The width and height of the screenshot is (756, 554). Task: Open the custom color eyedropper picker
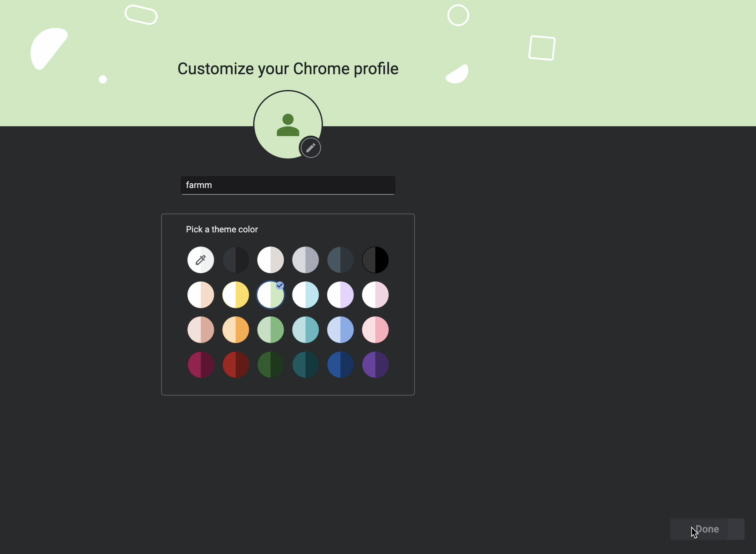[x=201, y=260]
